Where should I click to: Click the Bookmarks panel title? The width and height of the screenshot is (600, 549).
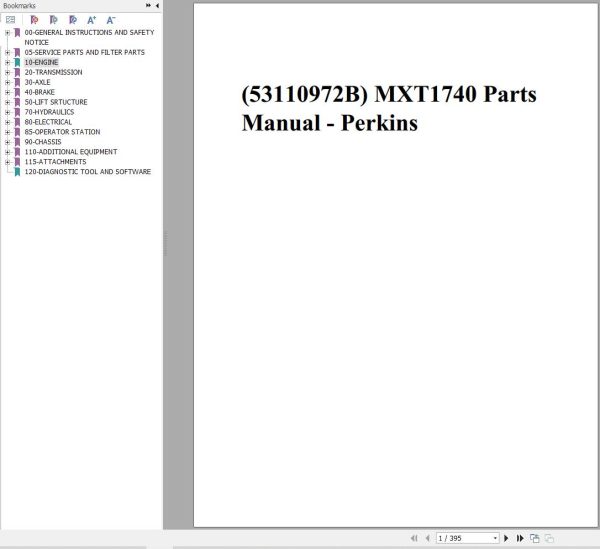[x=19, y=6]
